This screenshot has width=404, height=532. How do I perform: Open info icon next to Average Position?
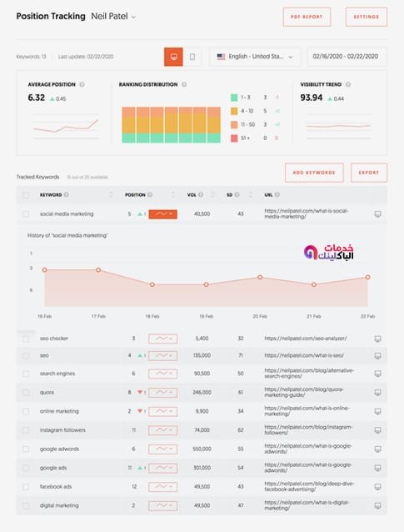pos(82,84)
